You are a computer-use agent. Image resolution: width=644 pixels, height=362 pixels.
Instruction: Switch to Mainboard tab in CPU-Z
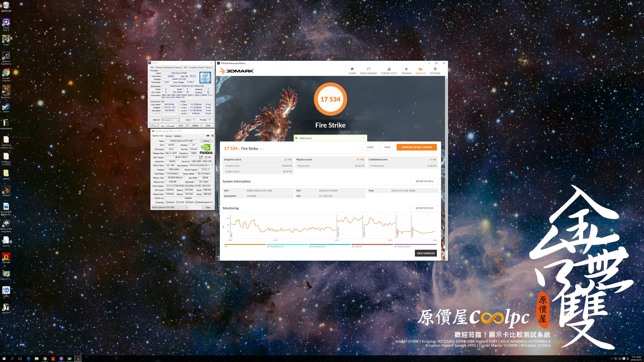pos(169,67)
